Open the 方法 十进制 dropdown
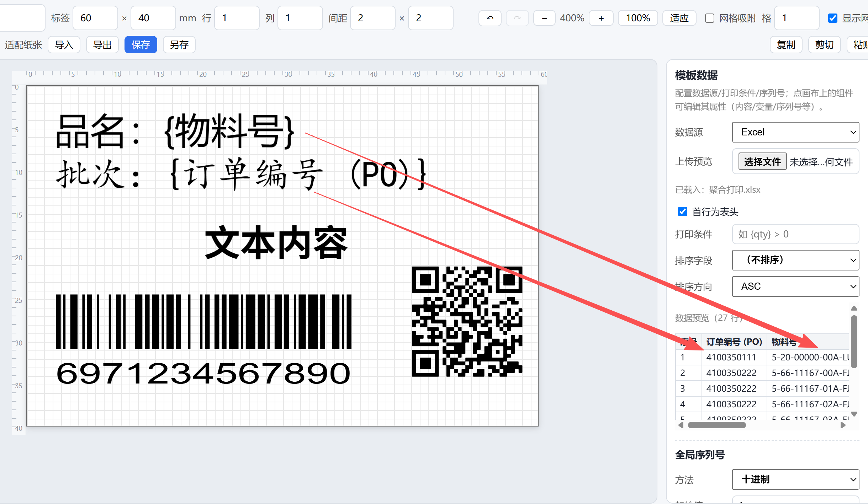 click(x=795, y=479)
